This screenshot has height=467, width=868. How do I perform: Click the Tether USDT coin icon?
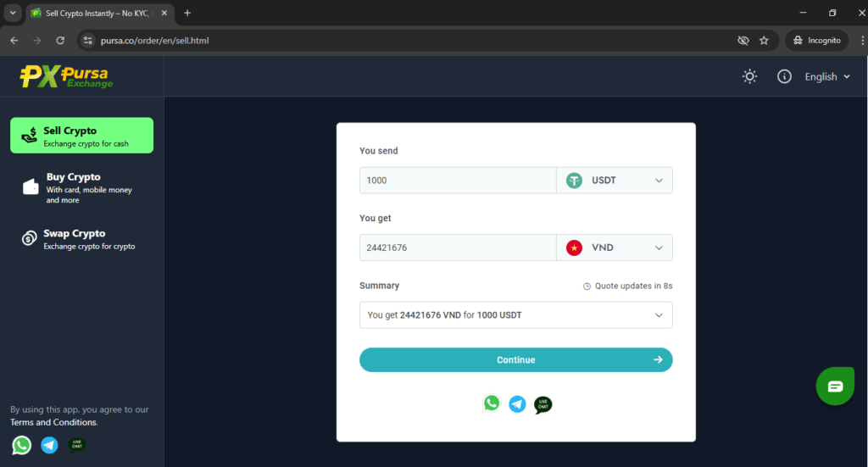click(574, 181)
